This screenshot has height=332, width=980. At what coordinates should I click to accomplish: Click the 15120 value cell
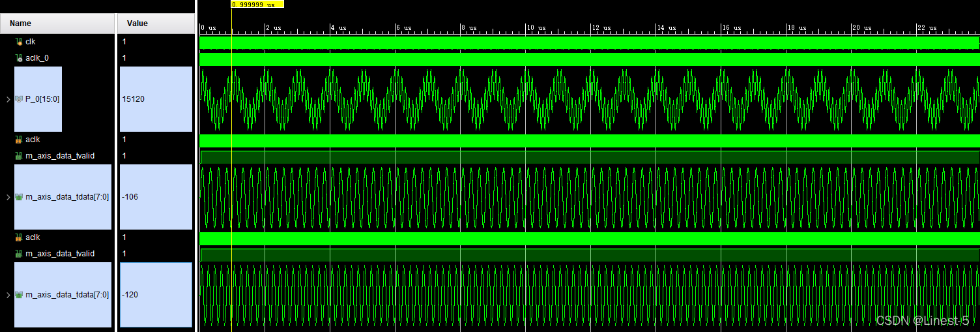coord(156,99)
